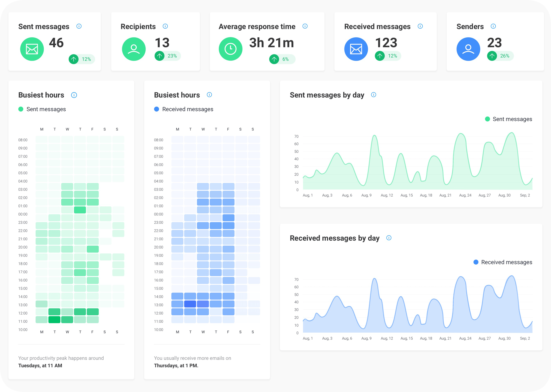Click info icon beside Senders title
This screenshot has height=392, width=551.
(493, 26)
